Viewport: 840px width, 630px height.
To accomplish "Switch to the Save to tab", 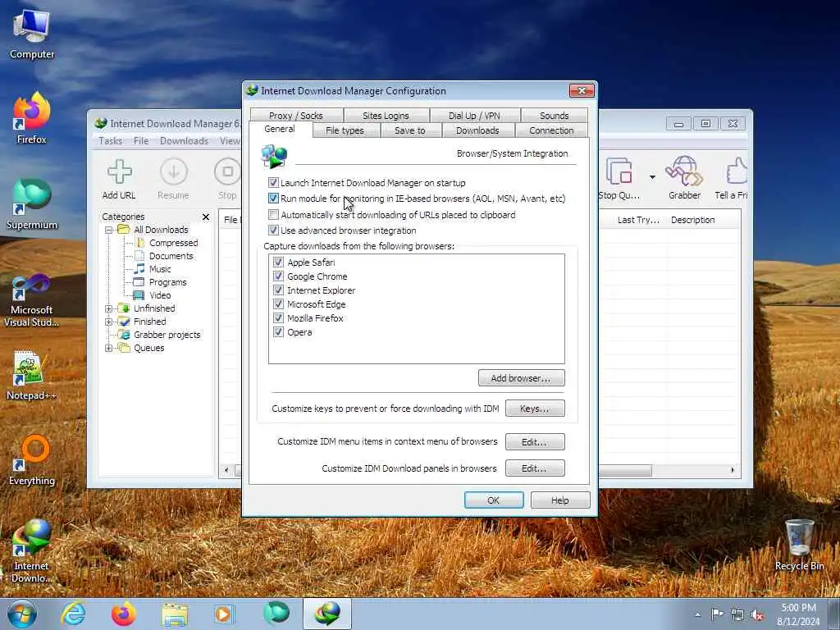I will coord(410,130).
